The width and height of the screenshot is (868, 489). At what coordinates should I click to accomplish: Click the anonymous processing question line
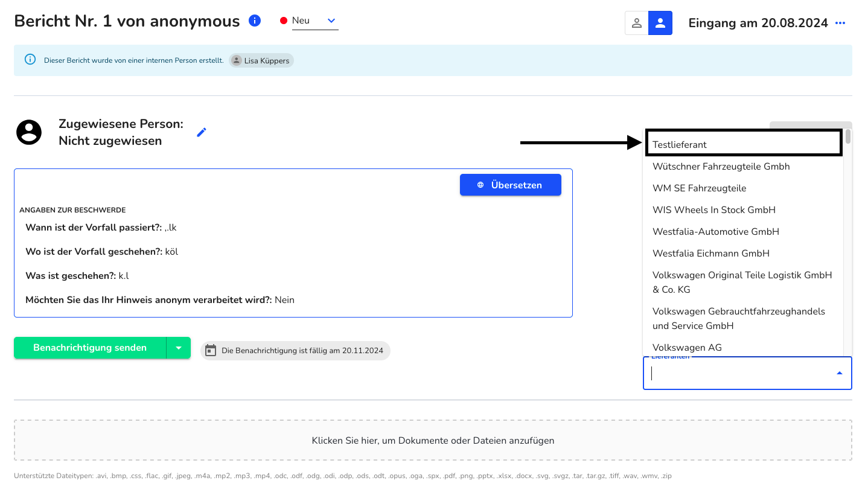[x=160, y=300]
